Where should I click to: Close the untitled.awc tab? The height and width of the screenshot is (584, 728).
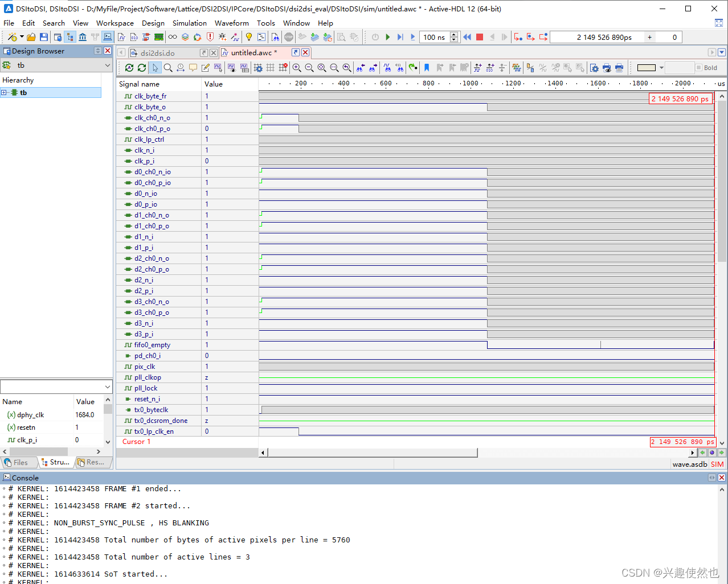(305, 52)
